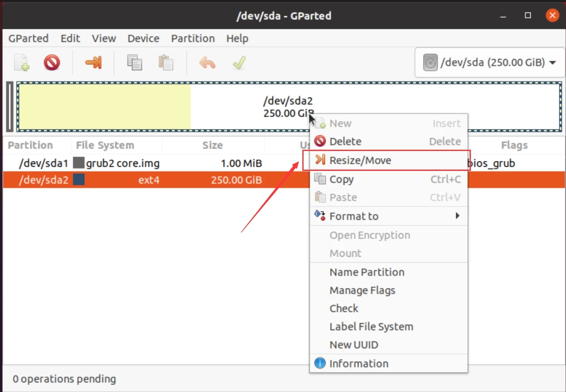Click the Copy partition toolbar icon
The width and height of the screenshot is (566, 392).
[135, 63]
